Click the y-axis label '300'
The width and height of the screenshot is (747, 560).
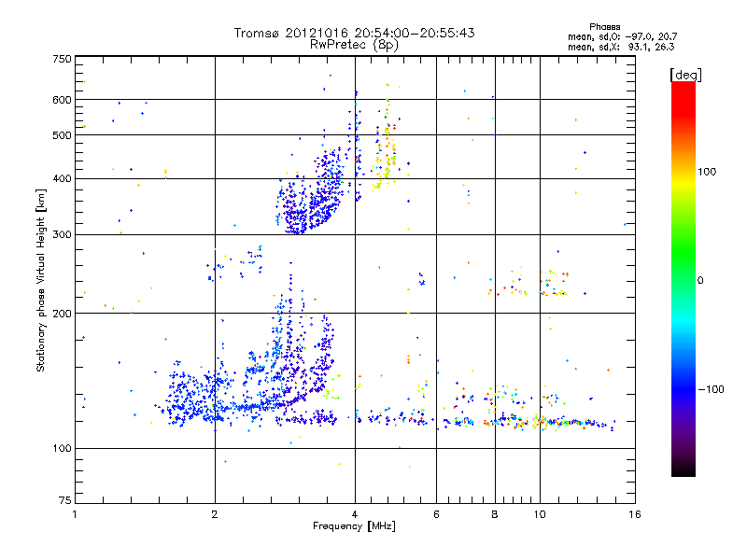point(62,235)
